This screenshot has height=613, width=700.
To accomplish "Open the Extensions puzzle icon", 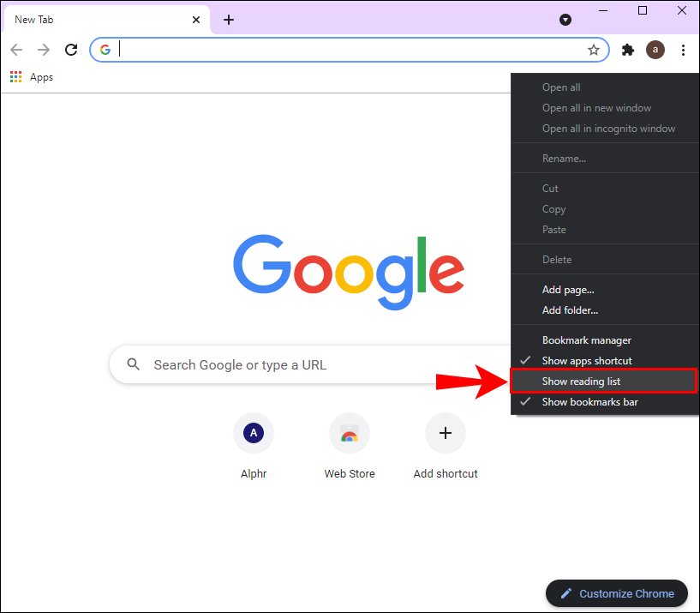I will click(628, 50).
